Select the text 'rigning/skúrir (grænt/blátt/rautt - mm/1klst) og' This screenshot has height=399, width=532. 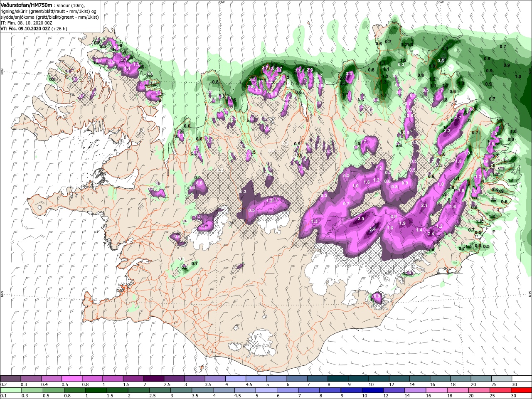[49, 11]
